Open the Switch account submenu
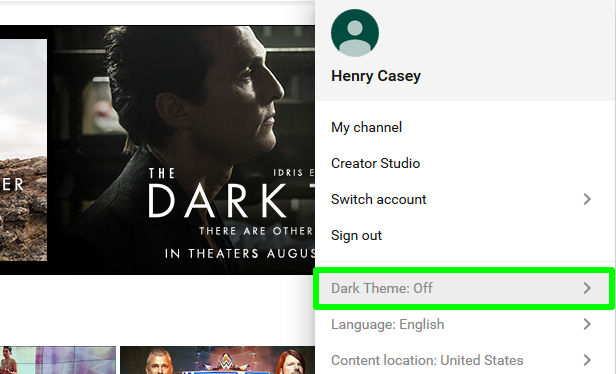This screenshot has width=616, height=374. [x=465, y=199]
